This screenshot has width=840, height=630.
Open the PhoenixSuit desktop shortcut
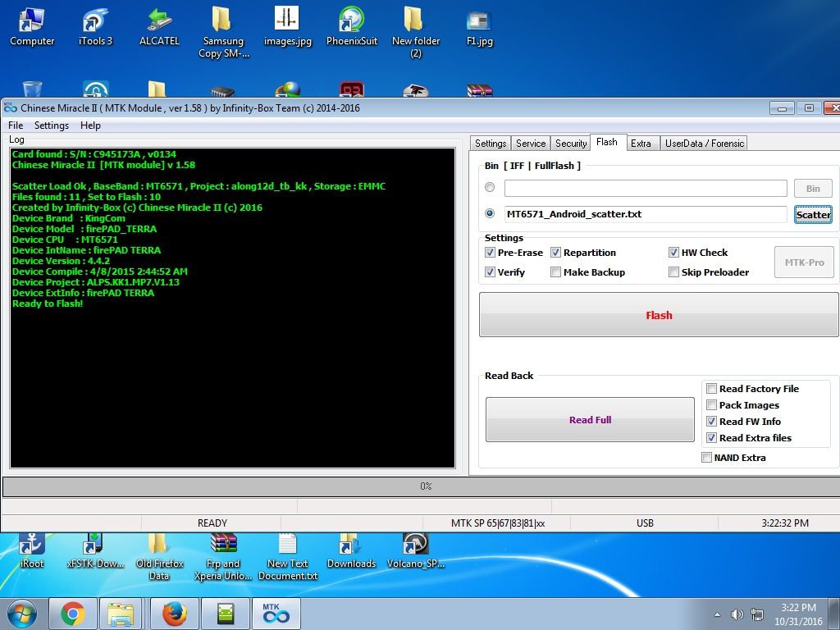352,25
